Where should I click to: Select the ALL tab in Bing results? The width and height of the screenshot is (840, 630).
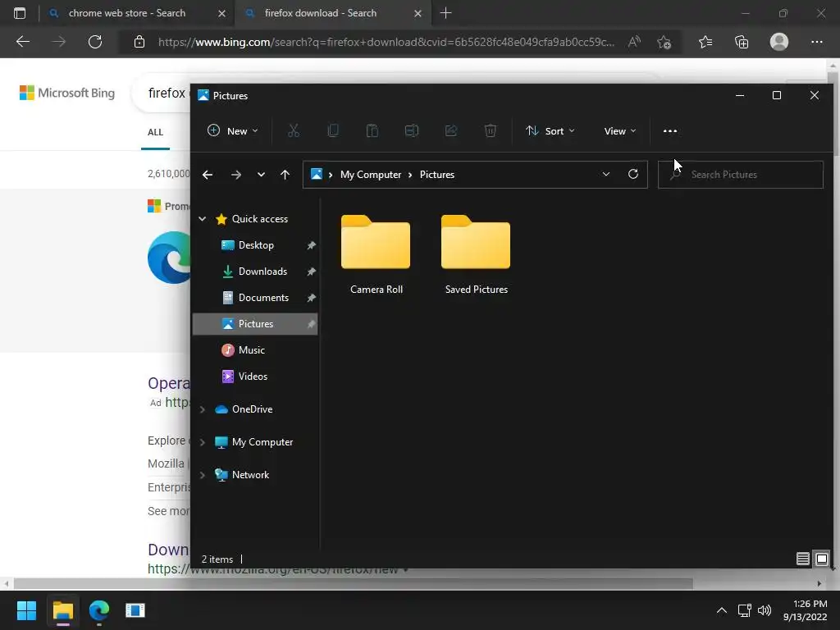pos(155,132)
